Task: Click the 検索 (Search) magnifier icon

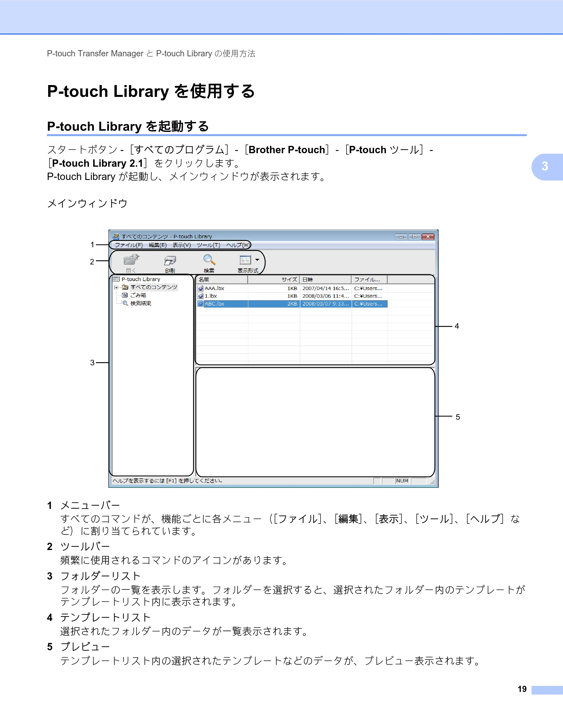Action: click(x=209, y=260)
